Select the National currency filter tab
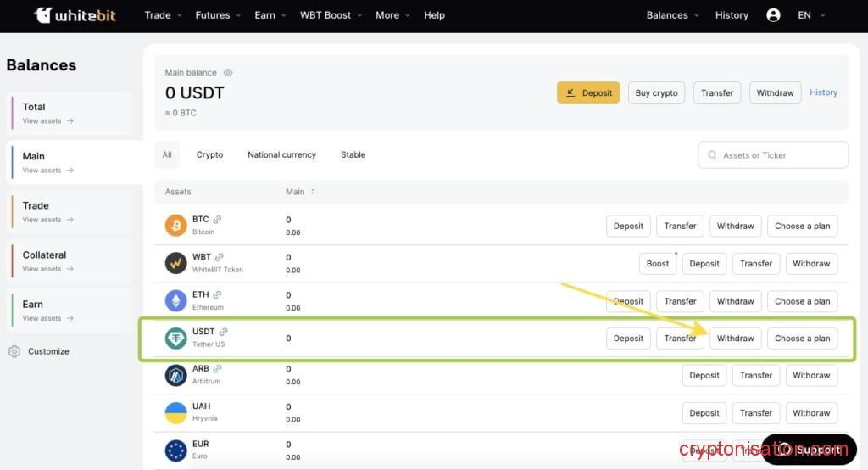This screenshot has width=868, height=470. 281,154
